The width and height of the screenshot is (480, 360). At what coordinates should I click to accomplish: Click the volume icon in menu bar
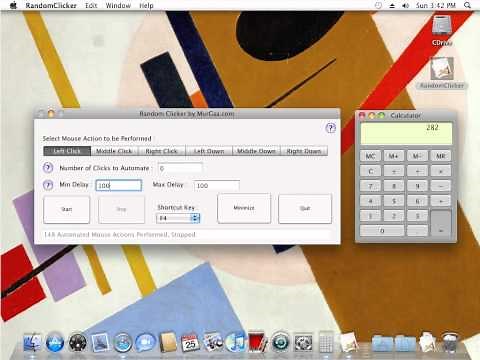(405, 5)
